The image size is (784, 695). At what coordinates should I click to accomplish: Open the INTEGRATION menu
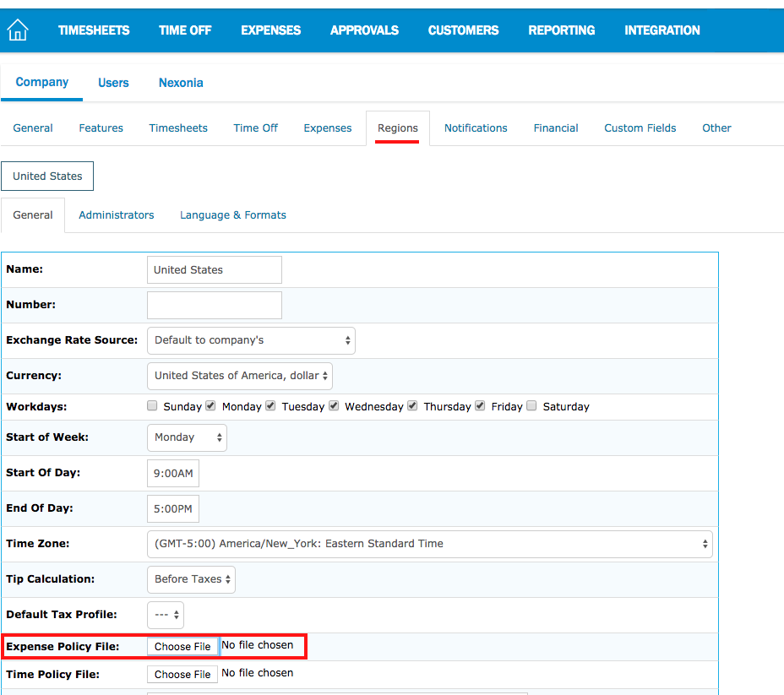click(x=662, y=30)
